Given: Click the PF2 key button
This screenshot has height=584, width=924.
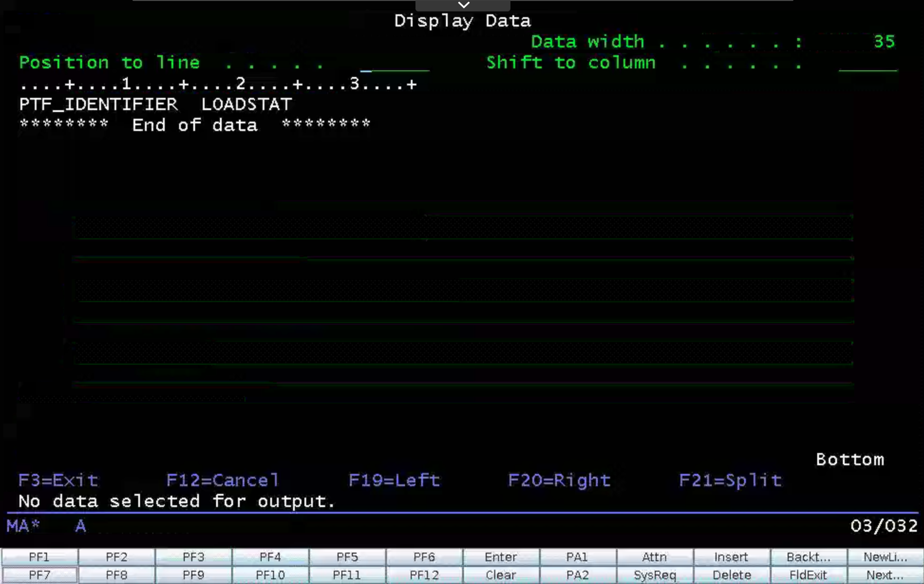Looking at the screenshot, I should [x=116, y=557].
